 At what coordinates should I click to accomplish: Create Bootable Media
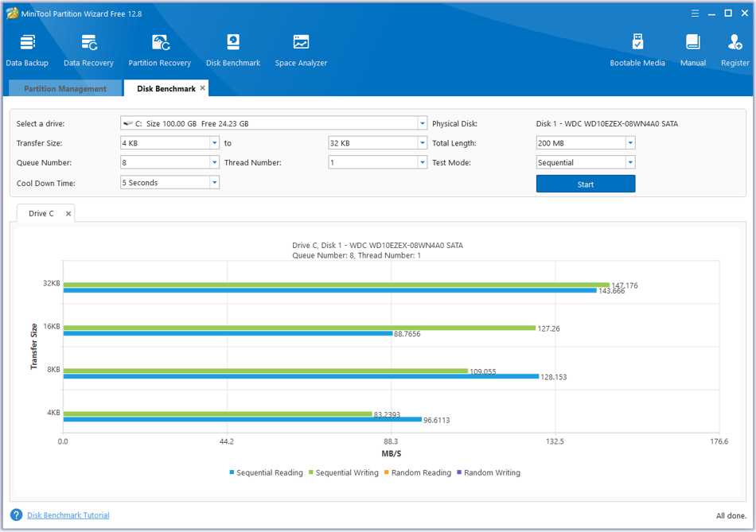click(637, 50)
